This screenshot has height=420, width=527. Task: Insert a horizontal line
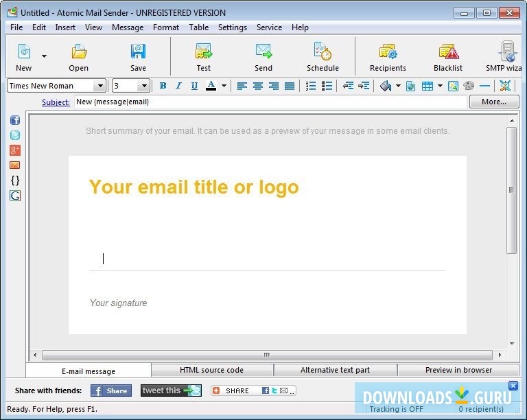pos(484,86)
